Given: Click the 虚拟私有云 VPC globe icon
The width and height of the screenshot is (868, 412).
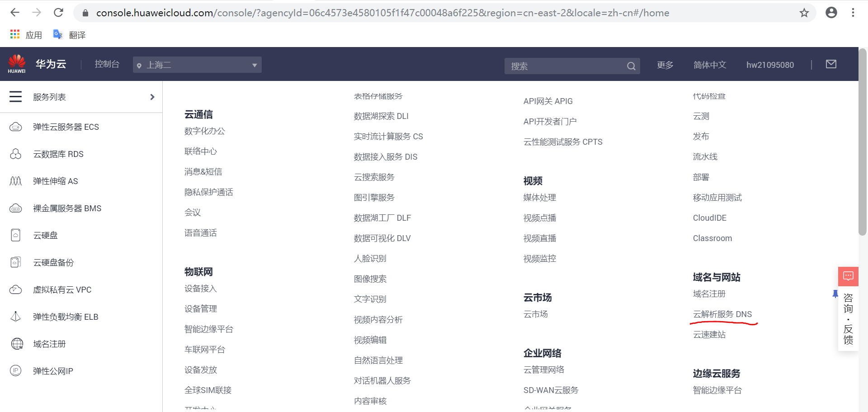Looking at the screenshot, I should pos(16,289).
